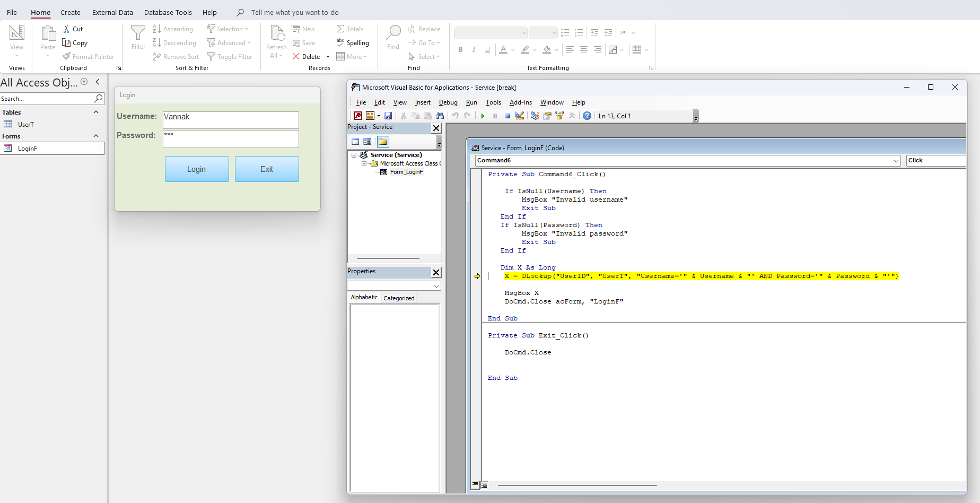Open the VBA Debug menu
The height and width of the screenshot is (503, 980).
448,102
